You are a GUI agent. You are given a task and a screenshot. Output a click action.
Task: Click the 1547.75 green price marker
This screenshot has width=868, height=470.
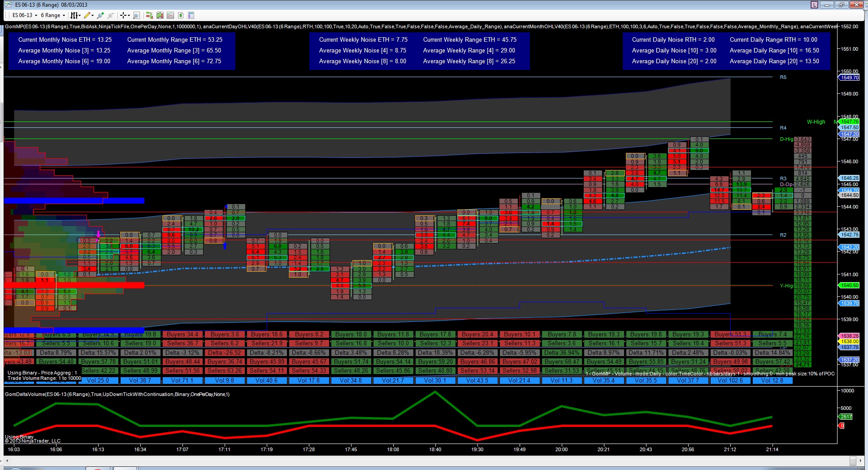[x=850, y=122]
